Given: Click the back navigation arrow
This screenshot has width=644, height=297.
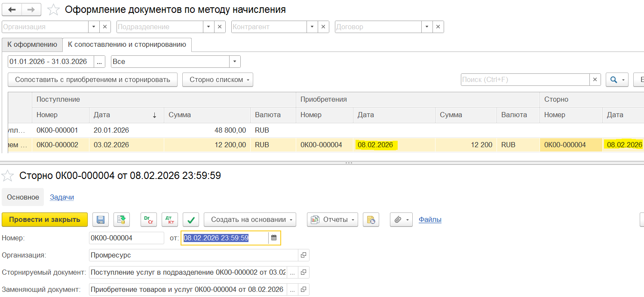Looking at the screenshot, I should tap(12, 9).
